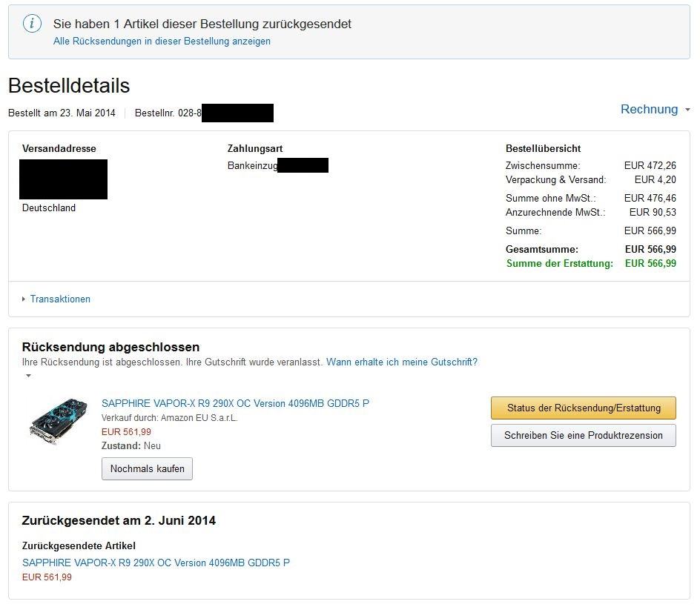
Task: Click the blacked-out order number field
Action: [237, 113]
